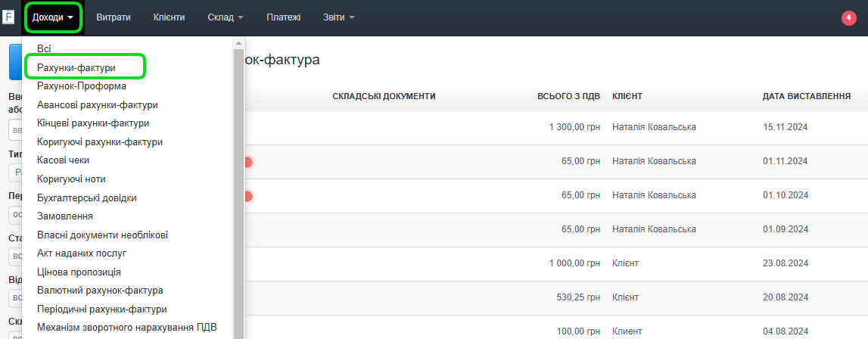Open Акт наданих послуг option

(x=82, y=253)
